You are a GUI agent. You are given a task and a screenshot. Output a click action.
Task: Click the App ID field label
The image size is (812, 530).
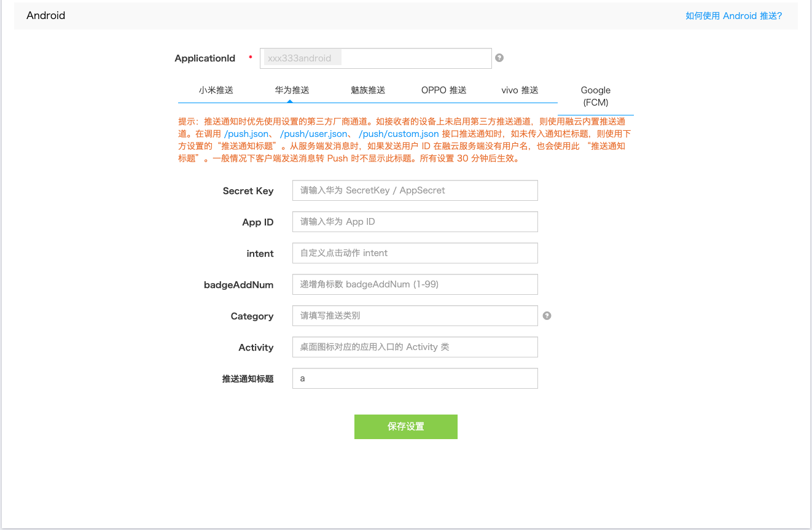click(x=258, y=222)
